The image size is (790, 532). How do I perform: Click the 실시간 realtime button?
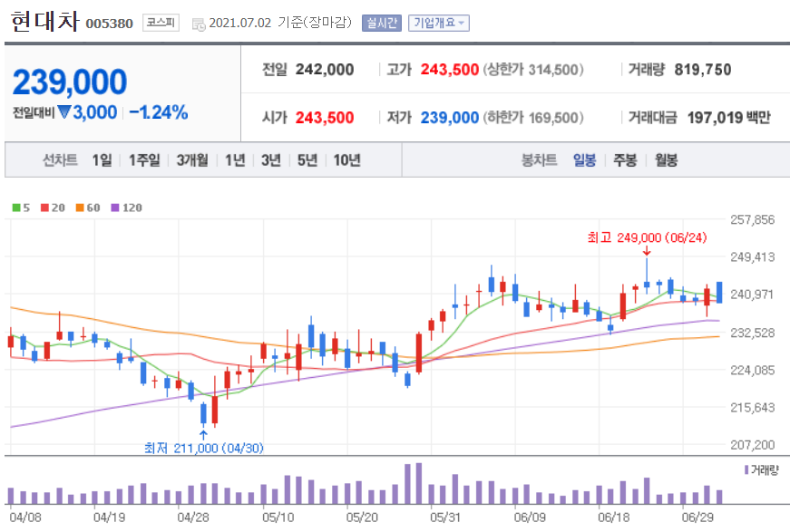point(382,23)
